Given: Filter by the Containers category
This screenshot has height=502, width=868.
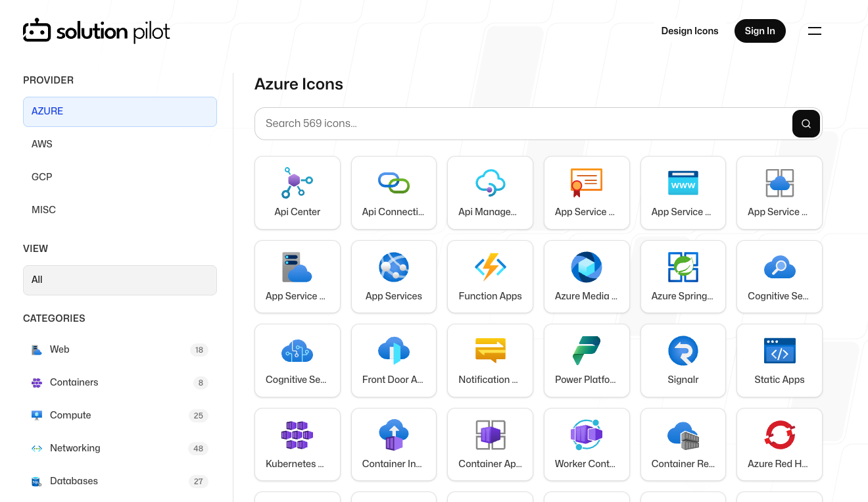Looking at the screenshot, I should (x=120, y=383).
